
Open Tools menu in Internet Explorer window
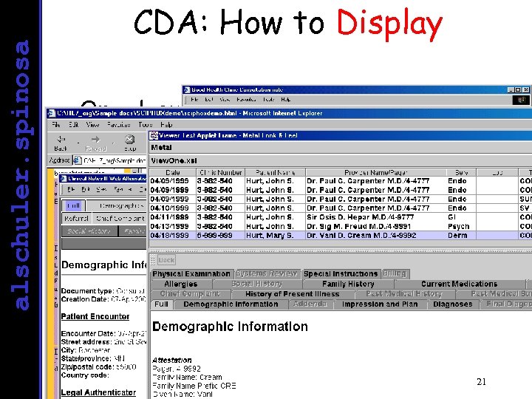(146, 125)
